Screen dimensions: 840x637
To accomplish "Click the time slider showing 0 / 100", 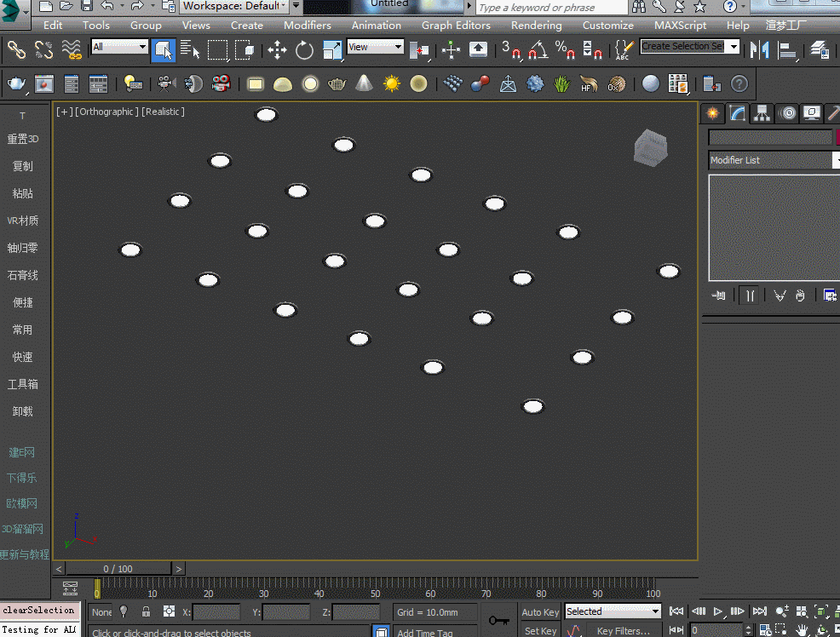I will click(x=118, y=569).
